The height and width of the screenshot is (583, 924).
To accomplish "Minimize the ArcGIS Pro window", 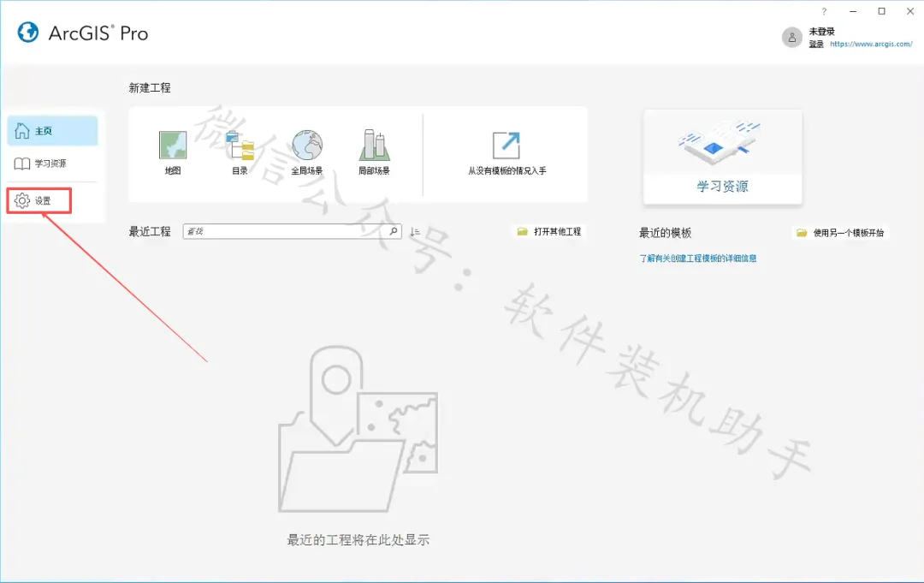I will (x=853, y=11).
